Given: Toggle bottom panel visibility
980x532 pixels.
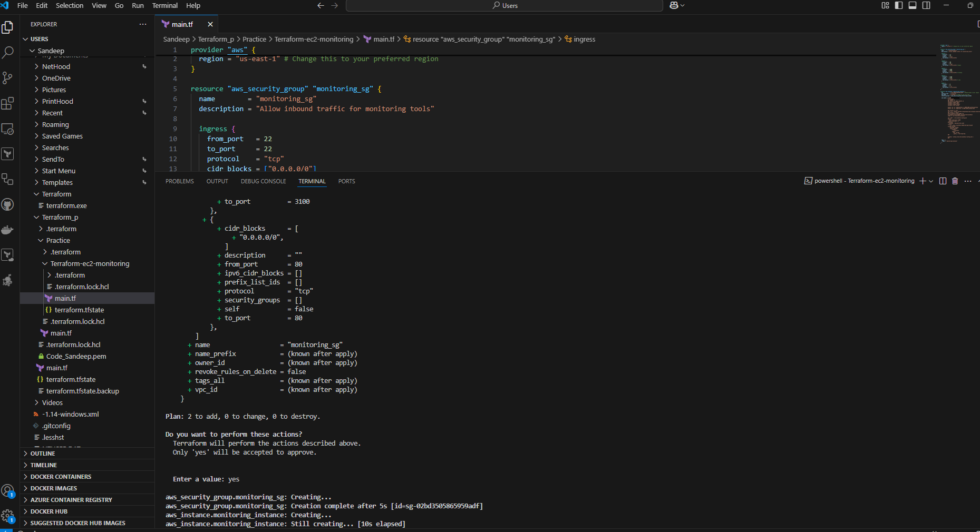Looking at the screenshot, I should [x=913, y=5].
